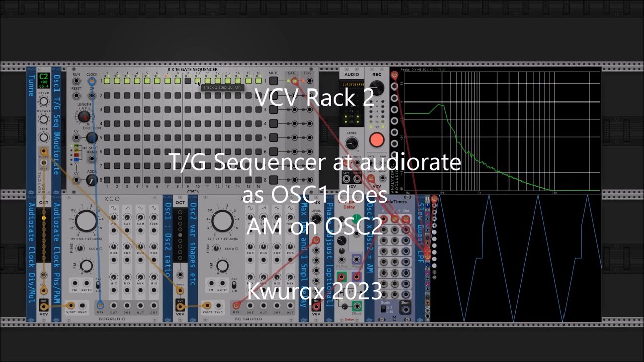
Task: Click the FDBK knob on the left XCO
Action: pyautogui.click(x=153, y=218)
